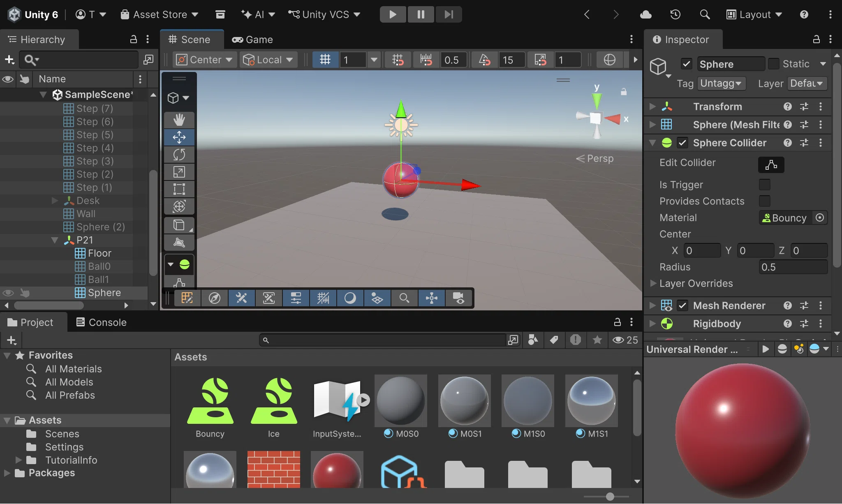
Task: Disable the Sphere Collider component checkbox
Action: [x=682, y=143]
